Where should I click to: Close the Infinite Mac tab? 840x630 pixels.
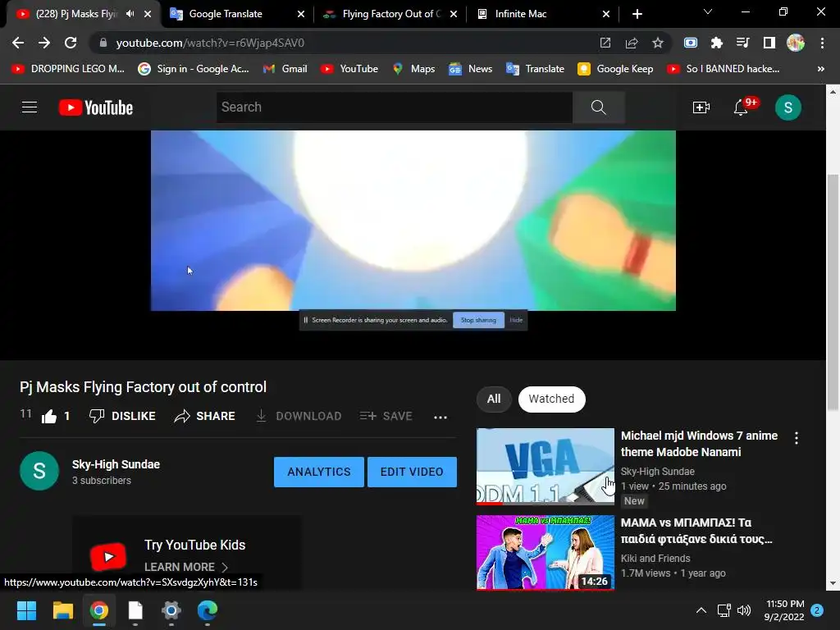tap(606, 14)
